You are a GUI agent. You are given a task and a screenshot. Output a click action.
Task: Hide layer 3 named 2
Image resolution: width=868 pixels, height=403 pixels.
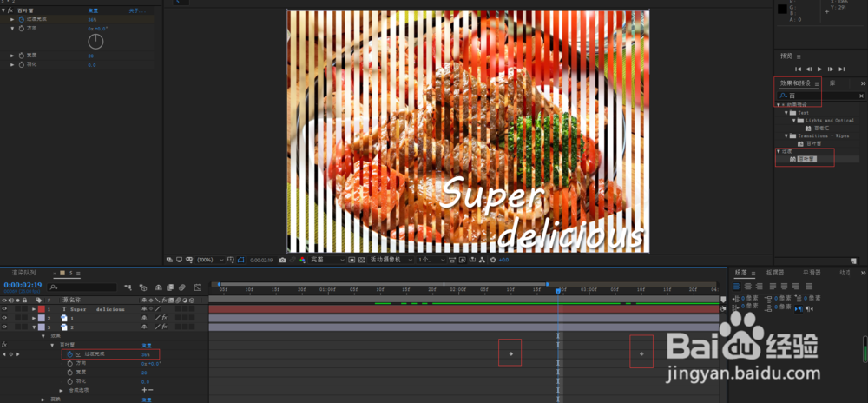coord(4,327)
